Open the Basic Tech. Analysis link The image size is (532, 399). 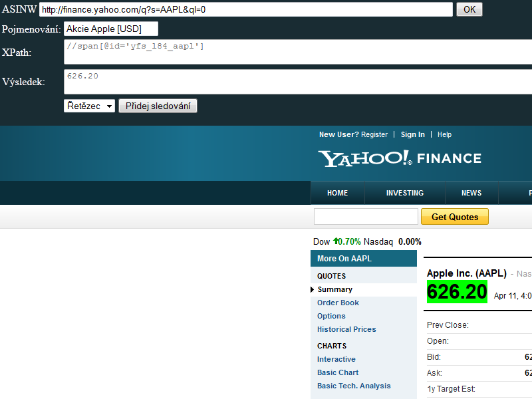coord(354,386)
